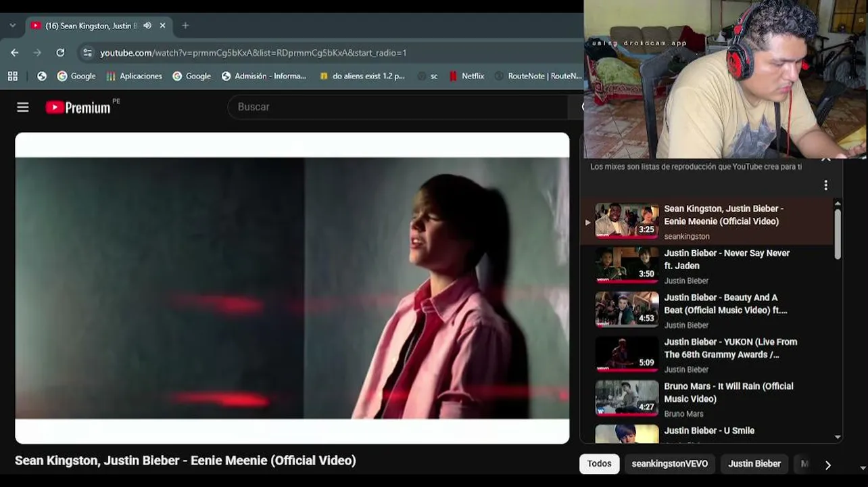Open the mix playlist three-dot menu
The width and height of the screenshot is (868, 487).
(825, 185)
